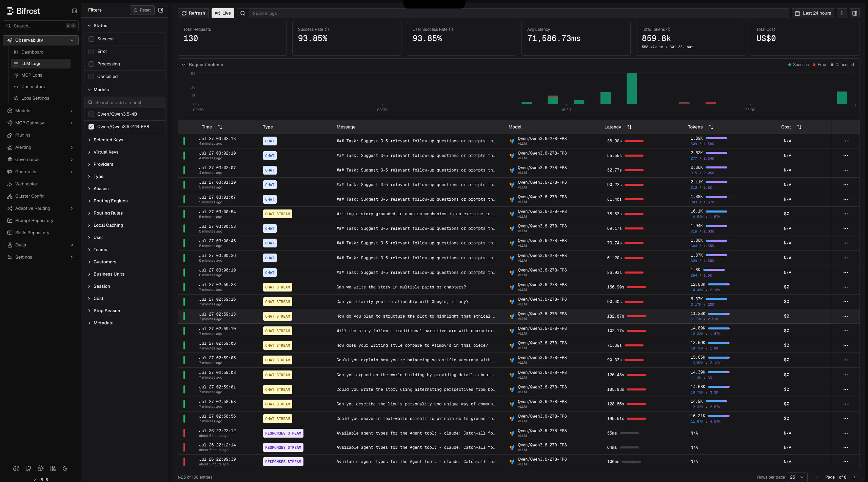The height and width of the screenshot is (482, 868).
Task: Check the Cancelled status filter
Action: [91, 77]
